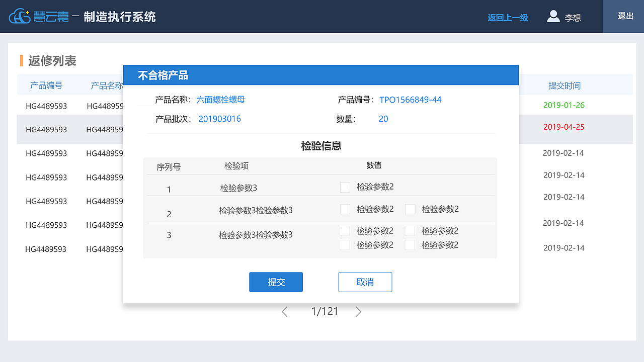Click the page indicator 1/121
Image resolution: width=644 pixels, height=362 pixels.
click(x=325, y=311)
